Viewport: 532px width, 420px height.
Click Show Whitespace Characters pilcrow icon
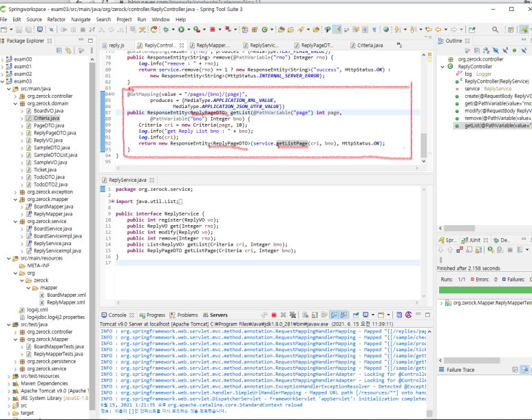click(374, 30)
